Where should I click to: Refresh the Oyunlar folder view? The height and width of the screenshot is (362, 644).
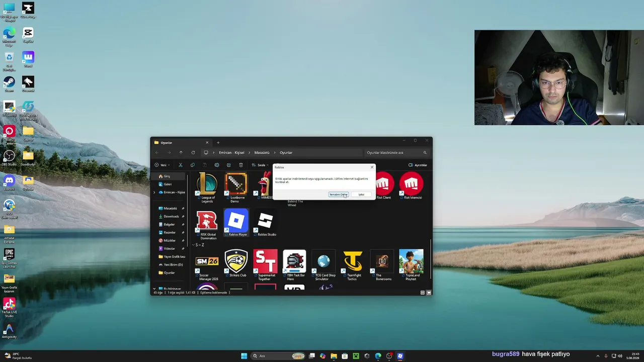[x=193, y=152]
